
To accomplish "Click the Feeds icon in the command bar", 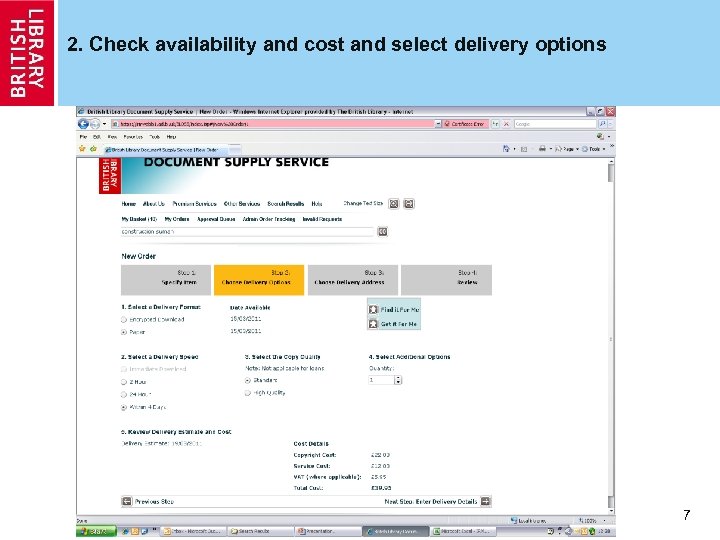I will 523,149.
